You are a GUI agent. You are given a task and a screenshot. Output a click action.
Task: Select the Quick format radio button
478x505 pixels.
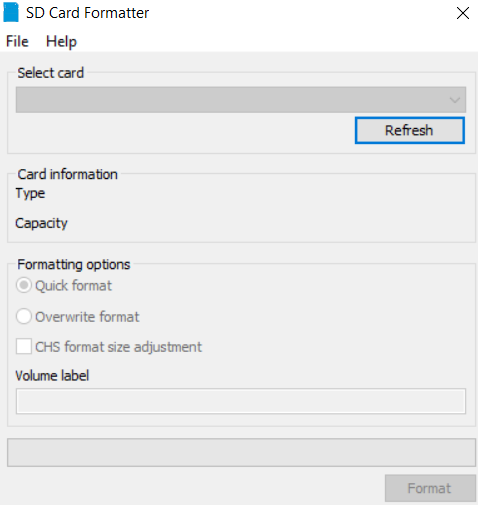pyautogui.click(x=24, y=286)
